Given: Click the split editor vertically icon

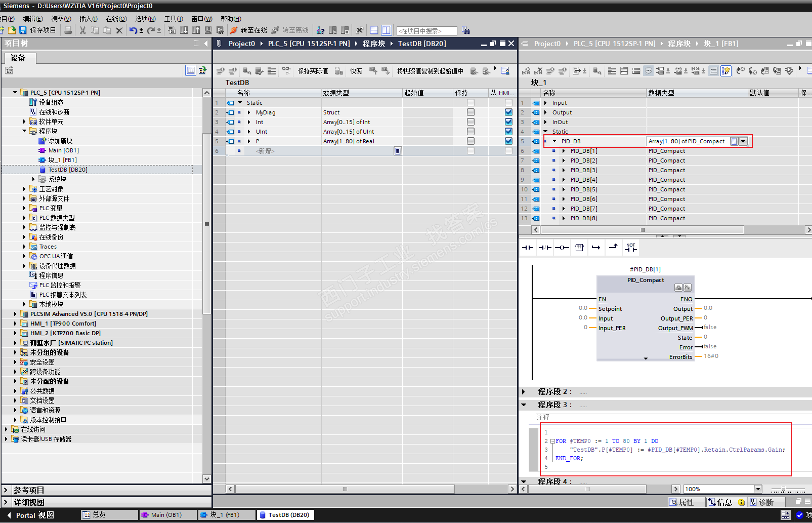Looking at the screenshot, I should pos(387,30).
